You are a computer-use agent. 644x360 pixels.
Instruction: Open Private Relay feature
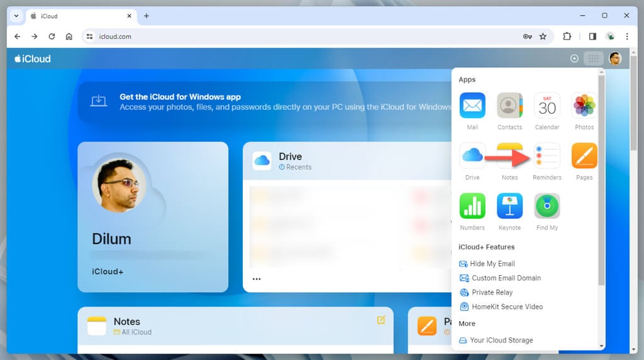coord(486,292)
